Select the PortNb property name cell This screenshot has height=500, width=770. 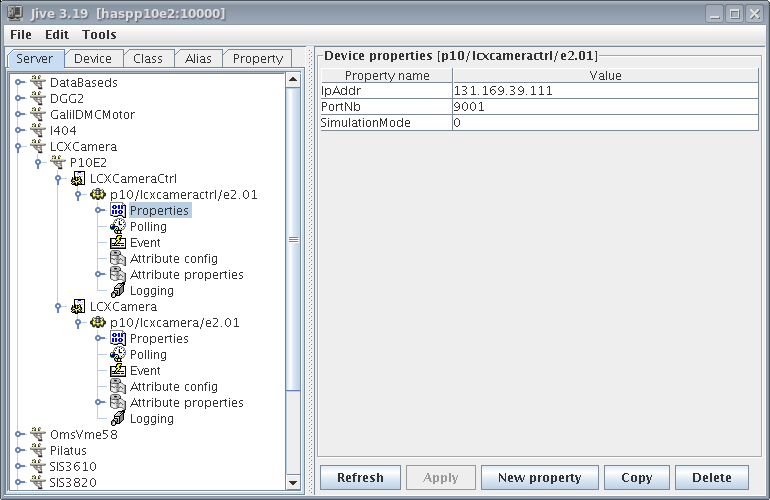386,107
